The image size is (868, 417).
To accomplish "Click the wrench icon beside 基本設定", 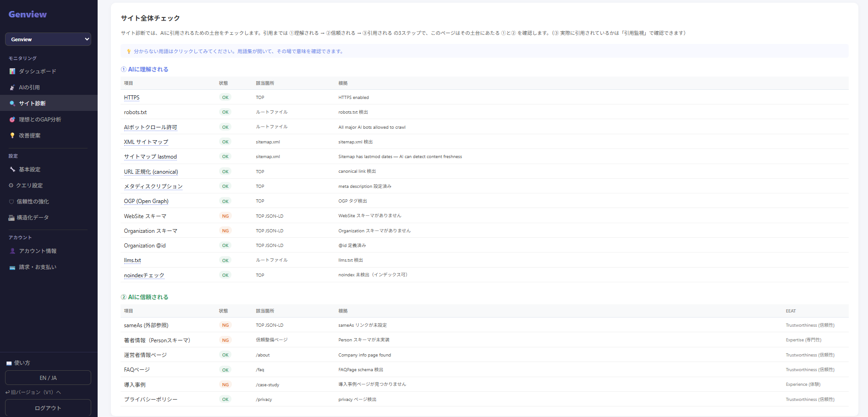I will point(12,170).
